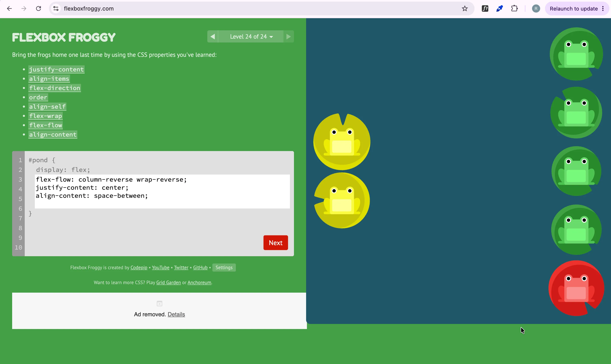The height and width of the screenshot is (364, 611).
Task: Bookmark this page with the star icon
Action: (465, 8)
